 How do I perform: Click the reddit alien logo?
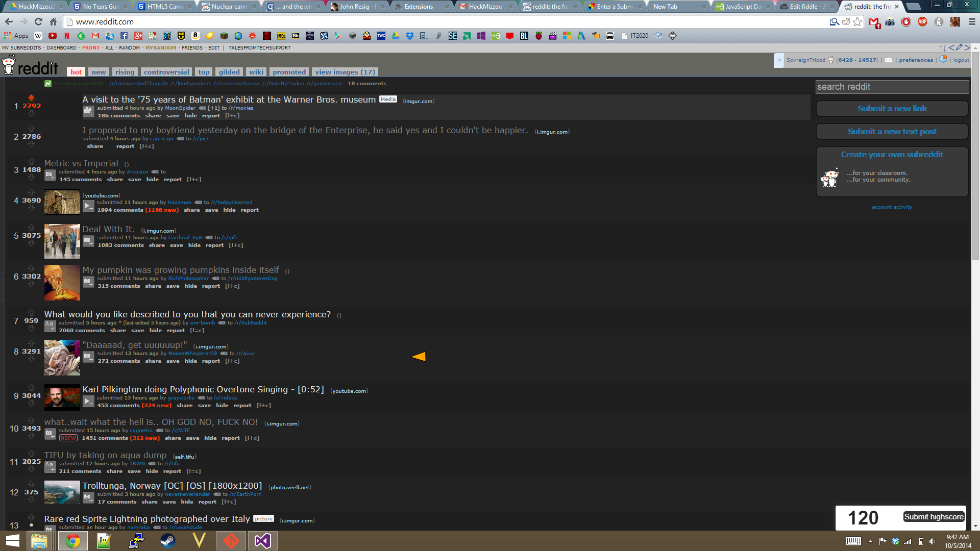[9, 65]
